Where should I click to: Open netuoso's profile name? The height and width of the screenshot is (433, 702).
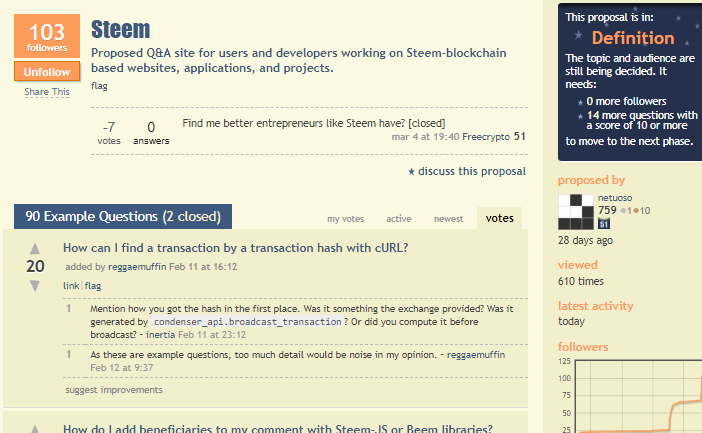click(615, 198)
